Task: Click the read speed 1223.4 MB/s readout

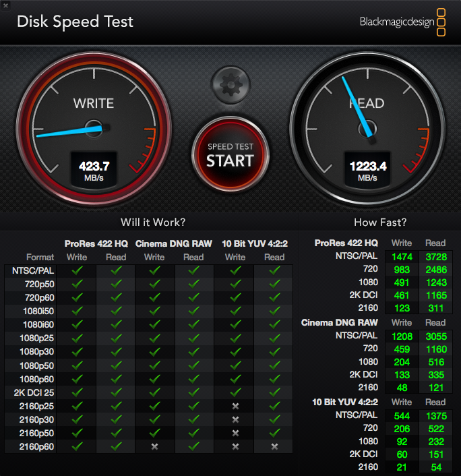Action: point(367,171)
